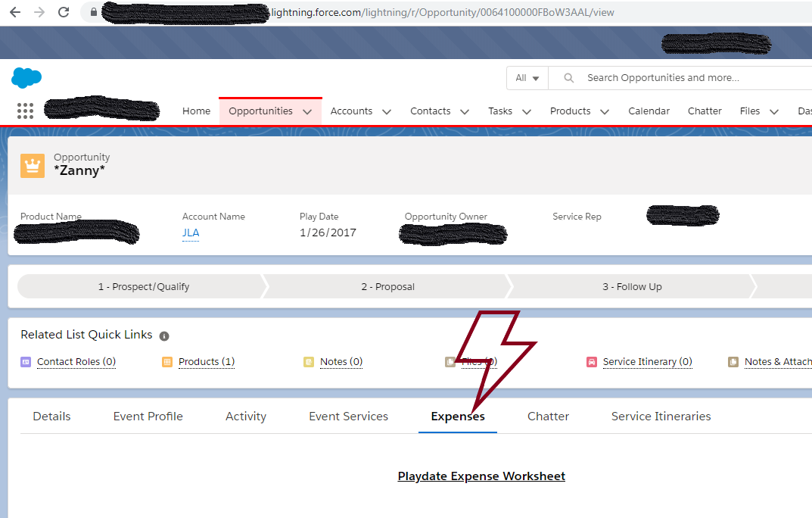Open the JLA account link
The height and width of the screenshot is (518, 812).
191,232
